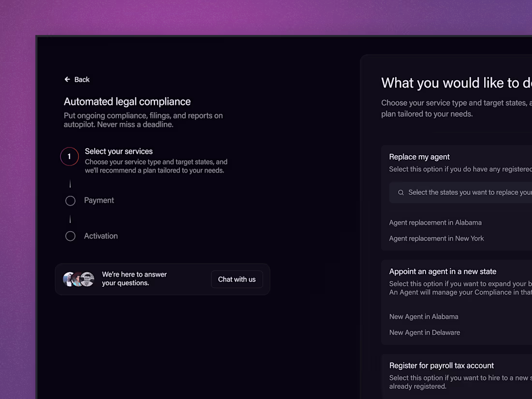Expand Register for payroll tax account
Viewport: 532px width, 399px height.
[x=442, y=366]
